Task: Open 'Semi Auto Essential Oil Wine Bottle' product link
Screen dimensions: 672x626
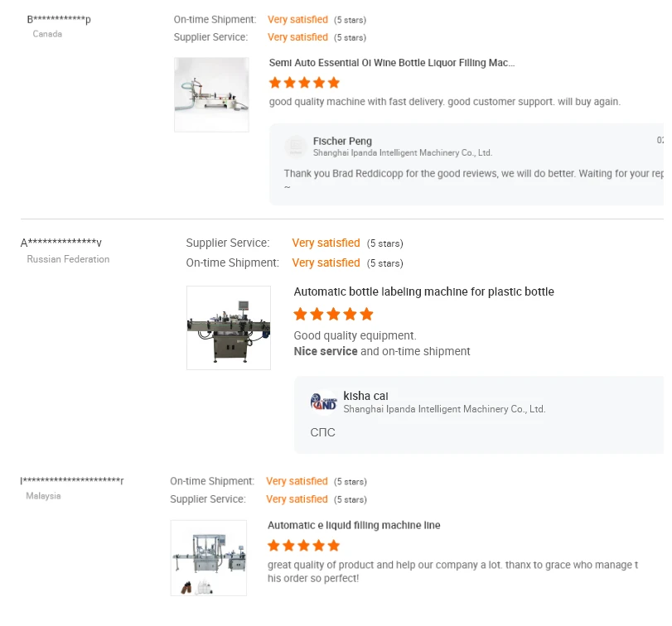Action: point(391,63)
